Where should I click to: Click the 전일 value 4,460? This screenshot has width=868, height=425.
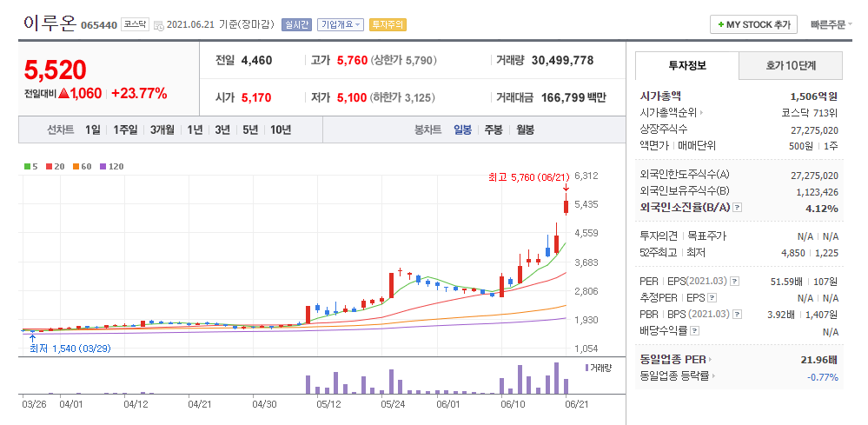point(257,60)
